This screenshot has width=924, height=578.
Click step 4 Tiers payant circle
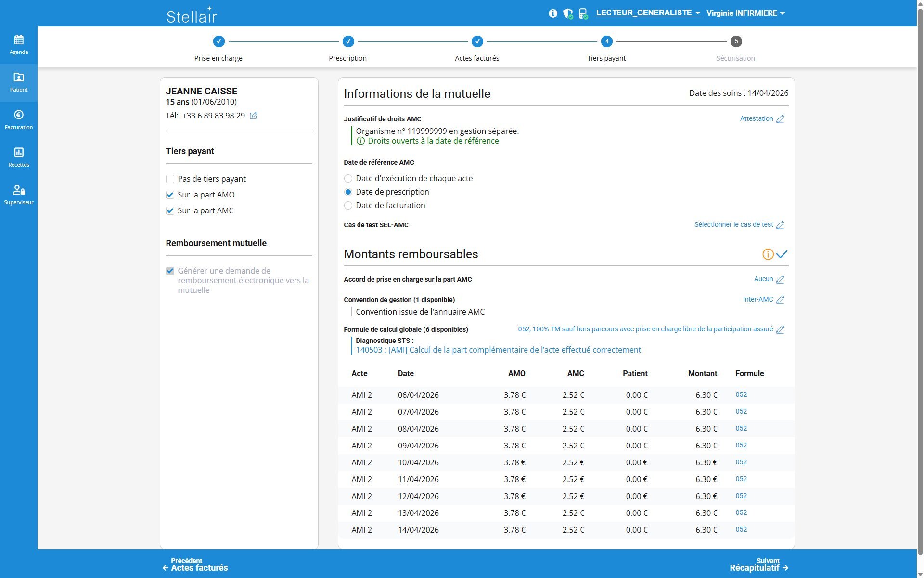click(x=606, y=41)
